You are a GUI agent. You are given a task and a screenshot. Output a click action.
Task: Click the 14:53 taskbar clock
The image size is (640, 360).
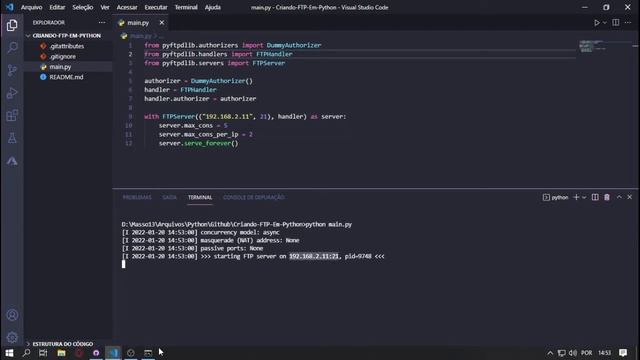click(x=604, y=353)
